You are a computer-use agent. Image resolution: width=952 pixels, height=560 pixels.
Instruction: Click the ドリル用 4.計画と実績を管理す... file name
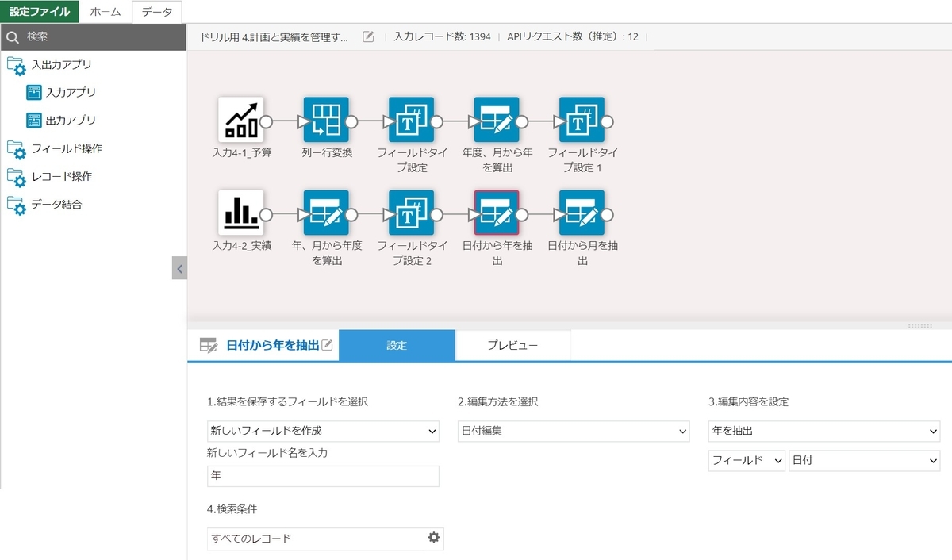coord(274,36)
